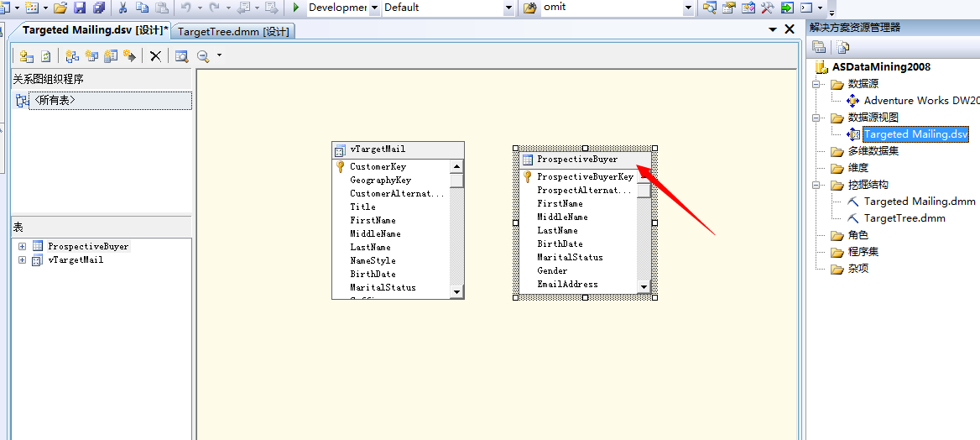Refresh the data source view
The width and height of the screenshot is (980, 440).
pos(45,56)
